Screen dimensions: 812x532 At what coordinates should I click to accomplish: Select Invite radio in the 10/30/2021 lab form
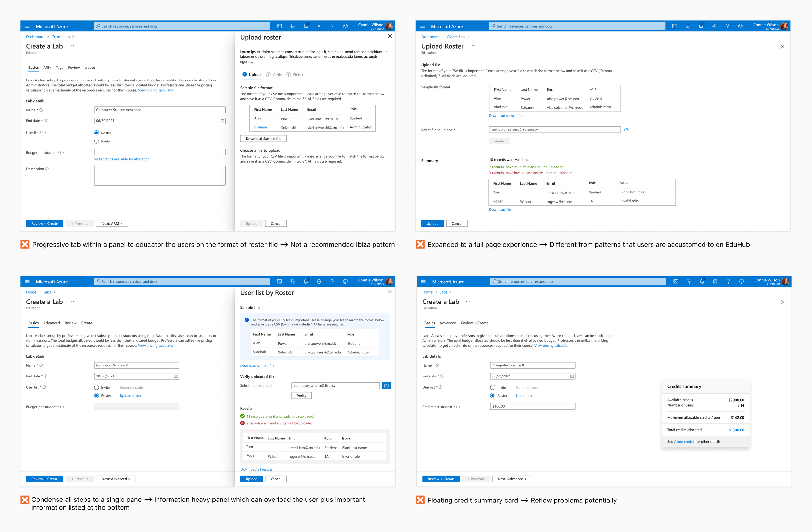click(x=96, y=388)
